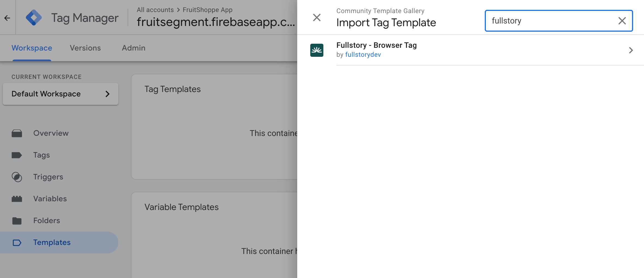Open the Fullstory - Browser Tag chevron
644x278 pixels.
tap(631, 50)
